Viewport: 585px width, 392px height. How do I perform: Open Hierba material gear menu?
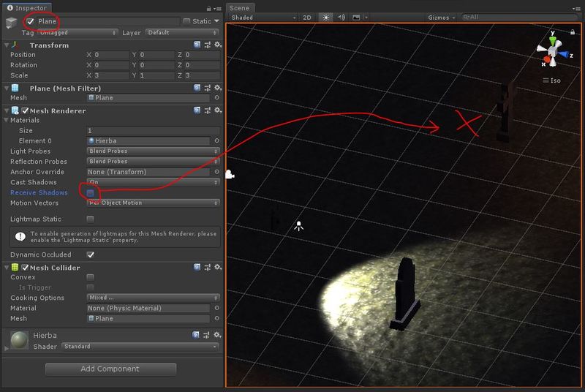(x=217, y=335)
